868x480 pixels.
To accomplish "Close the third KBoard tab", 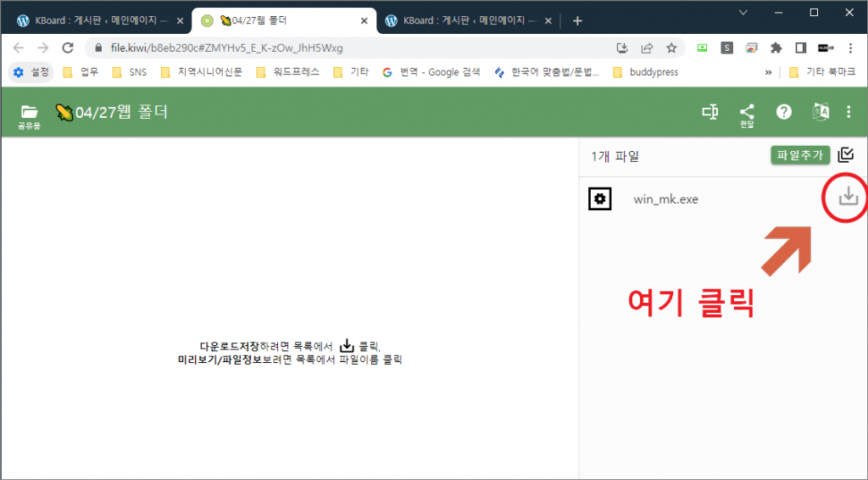I will pos(548,21).
